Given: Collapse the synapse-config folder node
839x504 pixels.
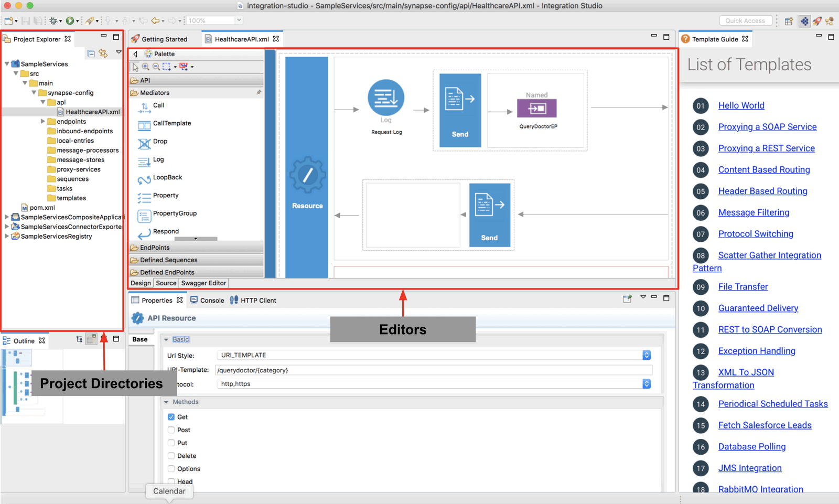Looking at the screenshot, I should [x=34, y=93].
